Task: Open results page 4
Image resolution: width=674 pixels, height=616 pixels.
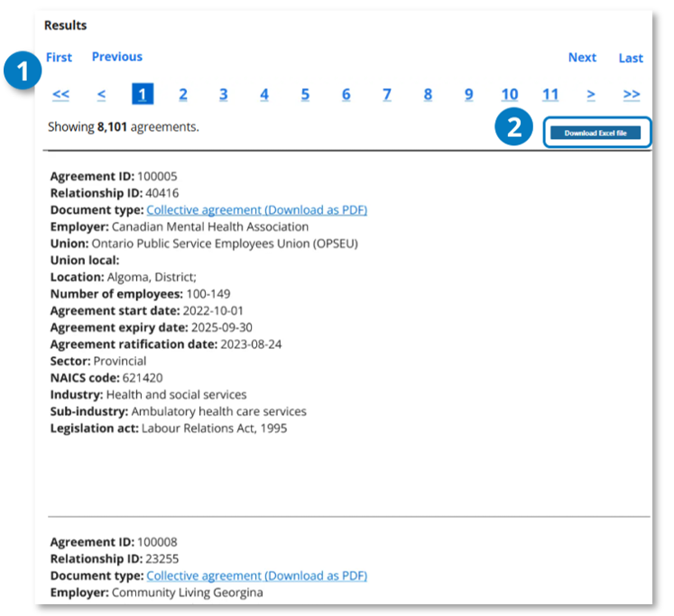Action: point(264,94)
